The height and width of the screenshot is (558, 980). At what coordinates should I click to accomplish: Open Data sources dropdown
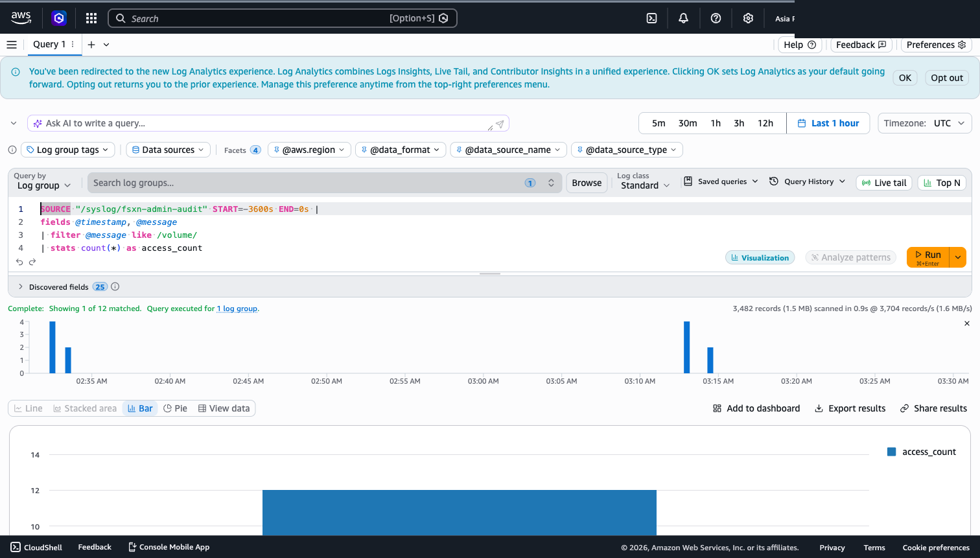[169, 150]
